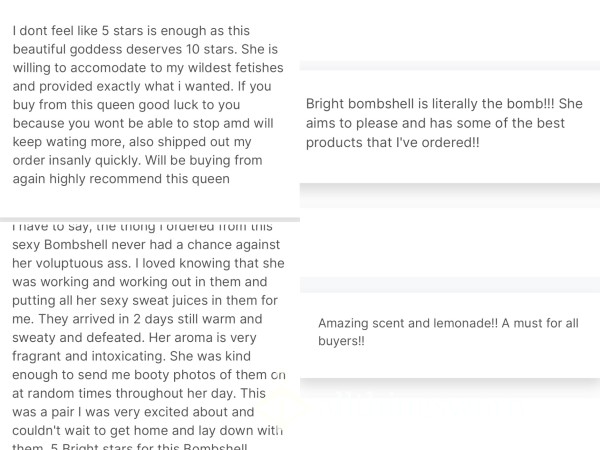Click the text "products that I've ordered!!"

tap(392, 142)
